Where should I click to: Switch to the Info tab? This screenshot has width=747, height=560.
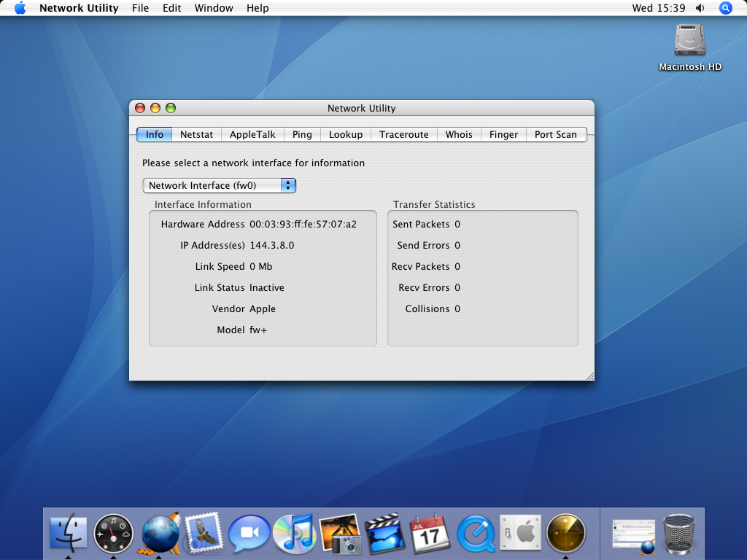click(x=155, y=135)
